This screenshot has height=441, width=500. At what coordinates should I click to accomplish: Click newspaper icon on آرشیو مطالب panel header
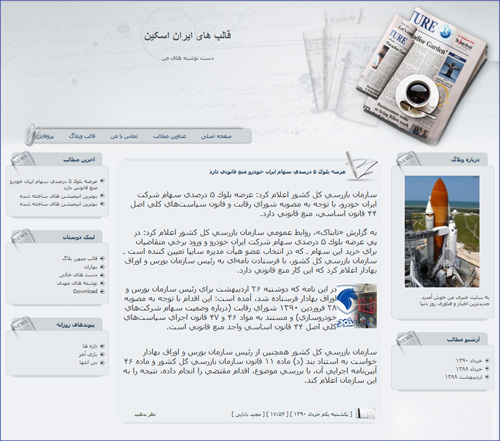click(408, 341)
